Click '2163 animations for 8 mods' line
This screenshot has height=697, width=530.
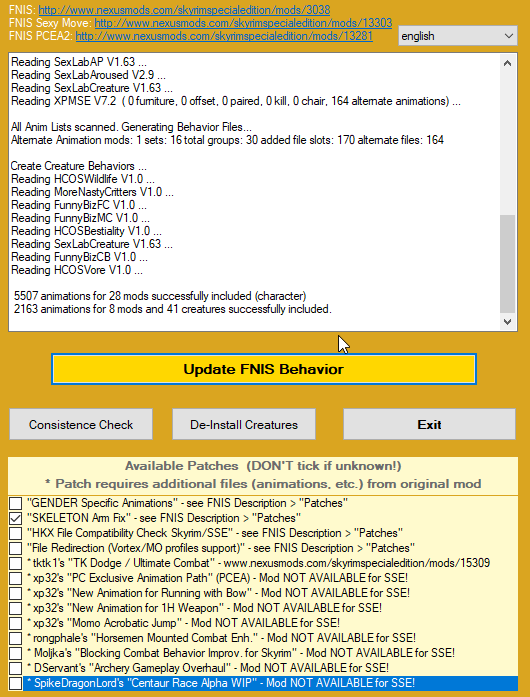(x=173, y=309)
